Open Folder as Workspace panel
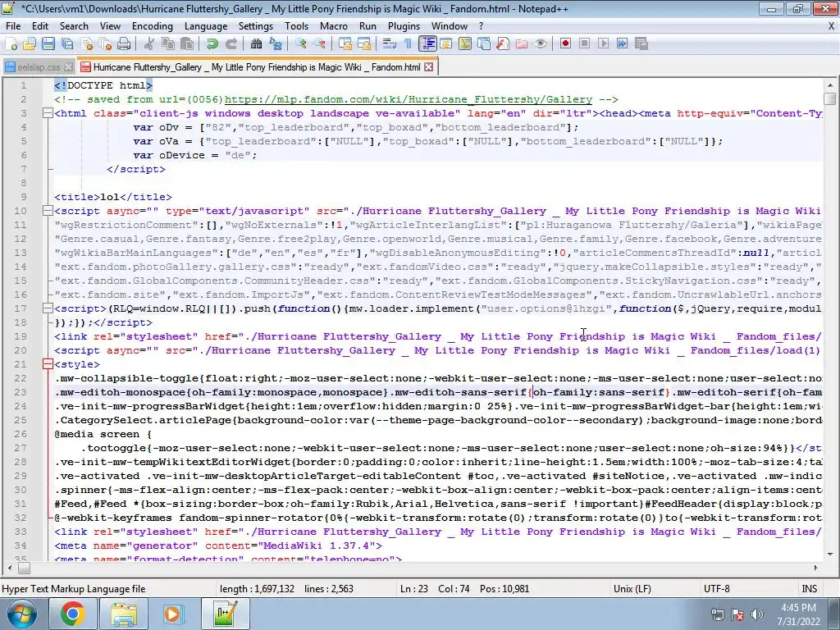Viewport: 840px width, 630px height. pos(521,44)
